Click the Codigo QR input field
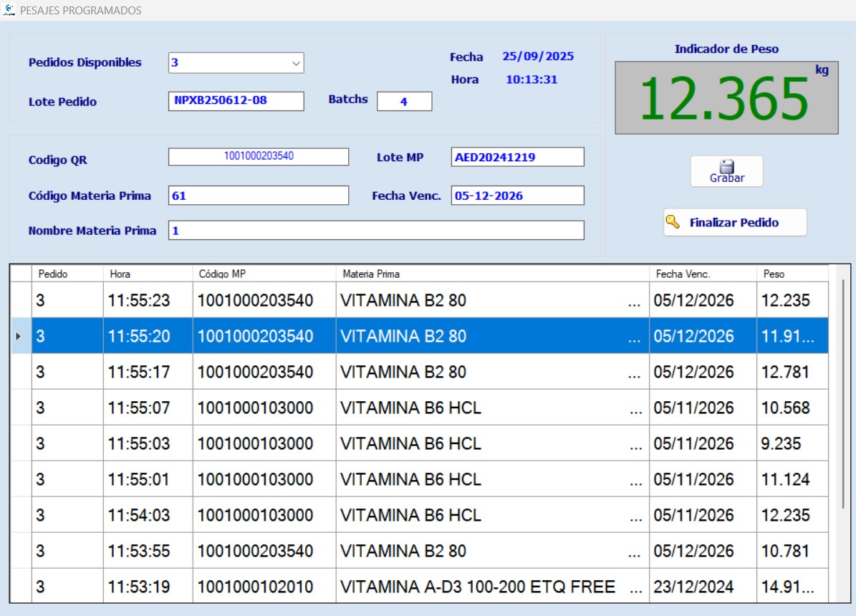856x616 pixels. point(259,156)
